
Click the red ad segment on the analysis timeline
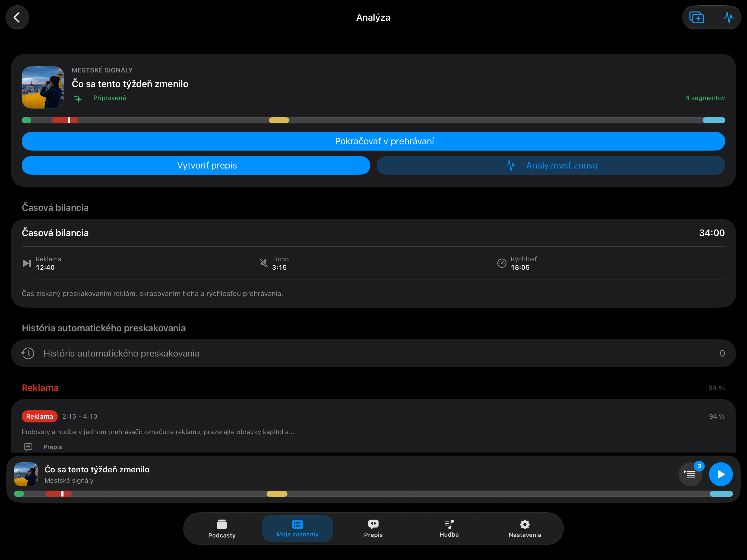pyautogui.click(x=65, y=120)
